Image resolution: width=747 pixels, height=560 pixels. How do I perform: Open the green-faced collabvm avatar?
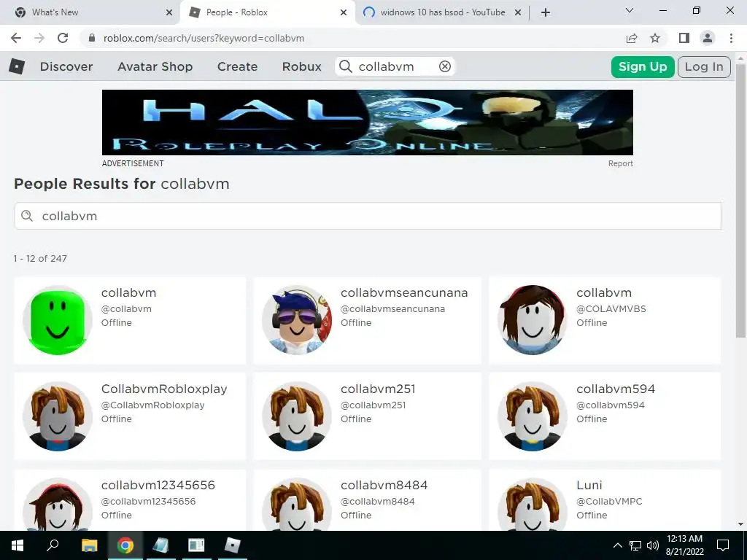coord(58,320)
